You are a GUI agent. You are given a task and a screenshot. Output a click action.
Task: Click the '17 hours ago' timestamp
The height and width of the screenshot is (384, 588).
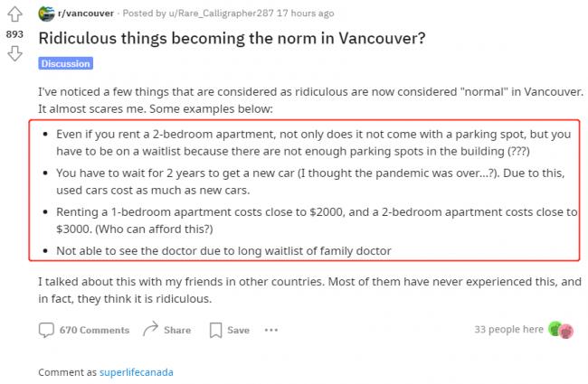308,14
